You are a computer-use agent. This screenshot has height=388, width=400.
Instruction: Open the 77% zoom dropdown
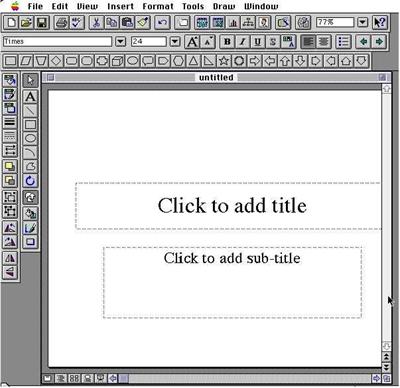coord(362,23)
